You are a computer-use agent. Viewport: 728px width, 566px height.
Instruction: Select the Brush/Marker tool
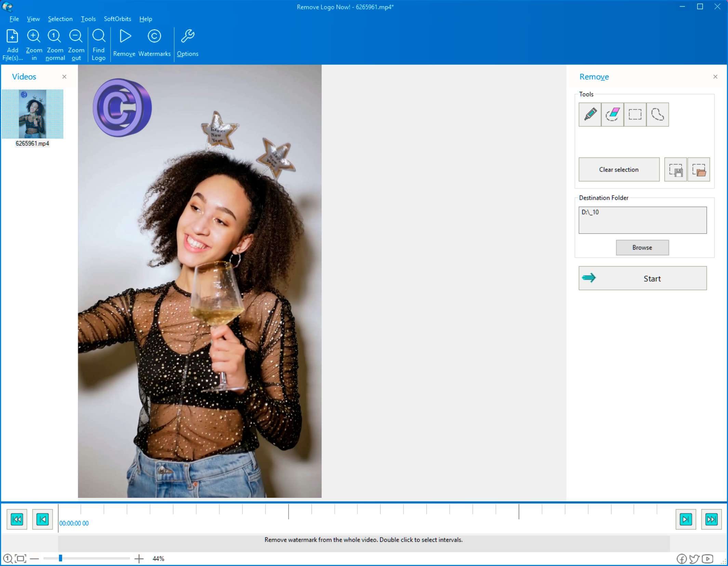[590, 114]
